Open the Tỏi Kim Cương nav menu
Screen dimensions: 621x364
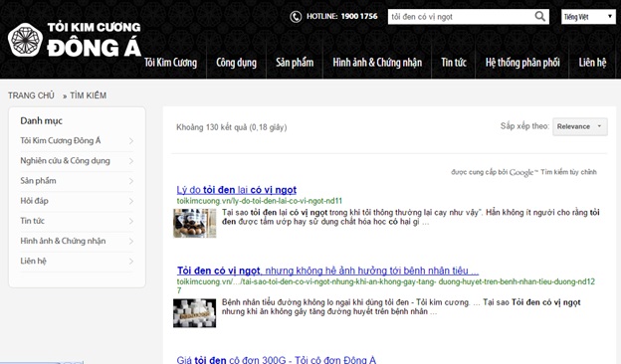[x=171, y=63]
